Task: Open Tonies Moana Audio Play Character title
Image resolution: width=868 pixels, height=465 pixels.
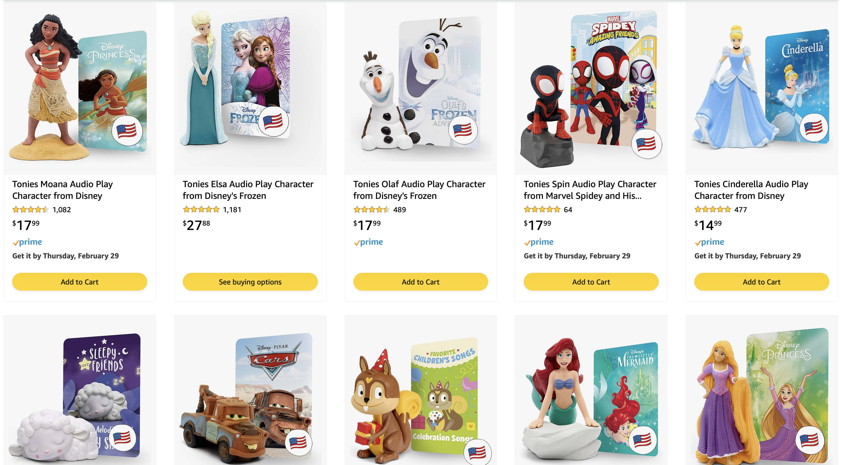Action: click(x=63, y=190)
